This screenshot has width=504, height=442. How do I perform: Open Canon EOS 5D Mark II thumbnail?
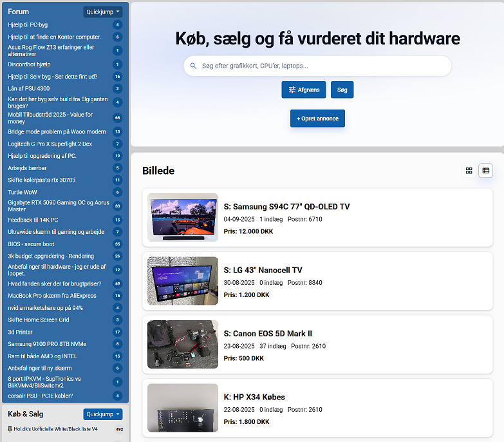pyautogui.click(x=183, y=344)
